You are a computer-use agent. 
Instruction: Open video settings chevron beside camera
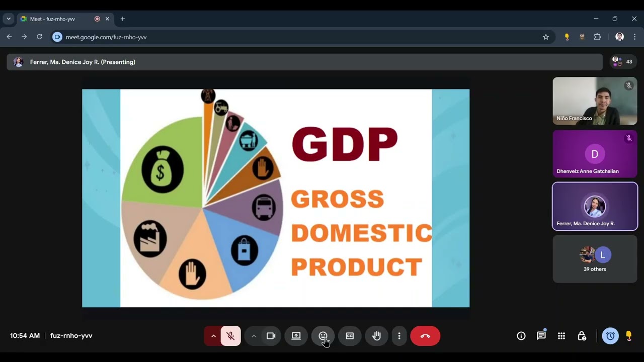254,336
